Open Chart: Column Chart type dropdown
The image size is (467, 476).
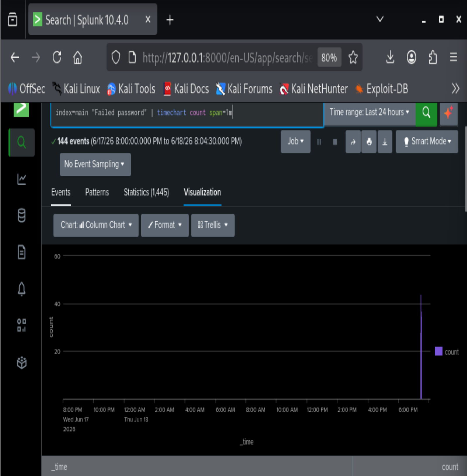click(96, 225)
